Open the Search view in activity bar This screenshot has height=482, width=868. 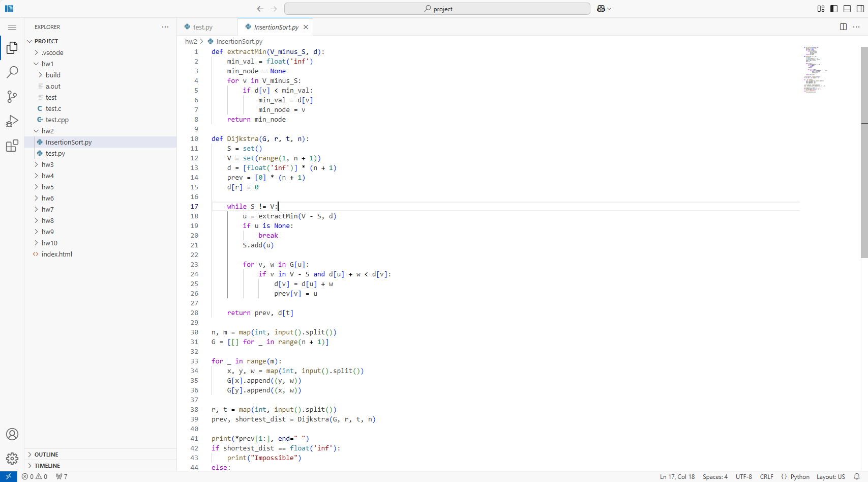pyautogui.click(x=12, y=72)
